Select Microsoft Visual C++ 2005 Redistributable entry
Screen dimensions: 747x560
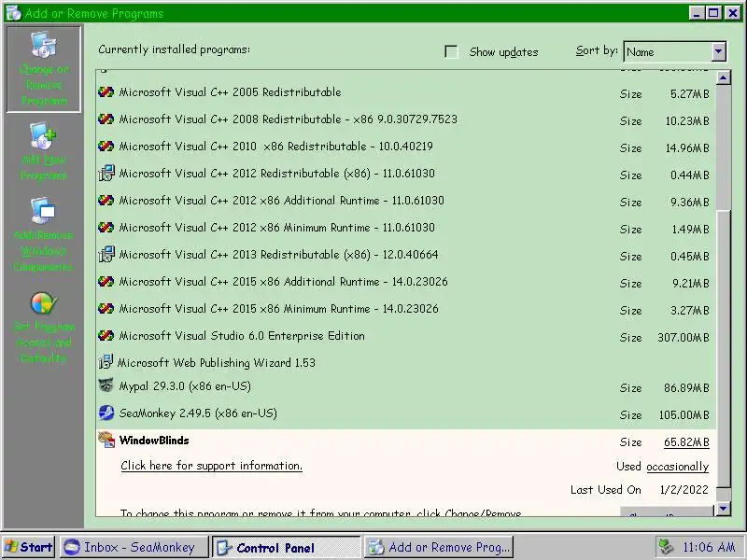(x=405, y=92)
